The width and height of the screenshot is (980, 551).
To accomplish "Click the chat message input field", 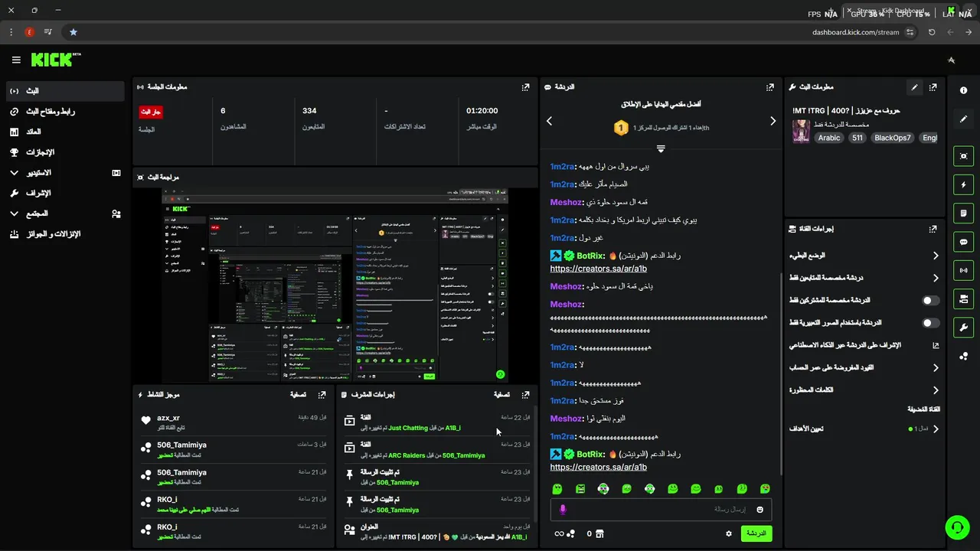I will (661, 510).
